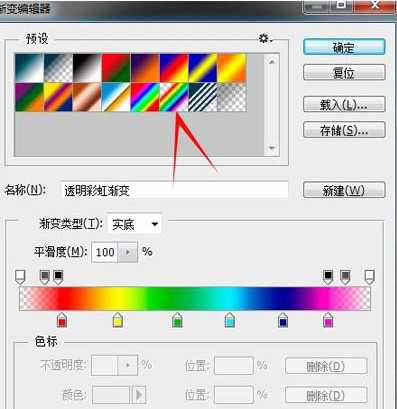Select the black opacity stop above the red area
The width and height of the screenshot is (397, 409).
(58, 277)
